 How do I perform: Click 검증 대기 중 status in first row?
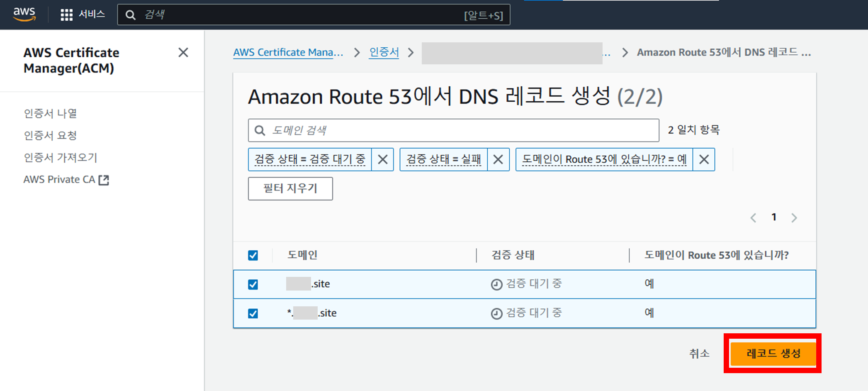click(x=534, y=283)
